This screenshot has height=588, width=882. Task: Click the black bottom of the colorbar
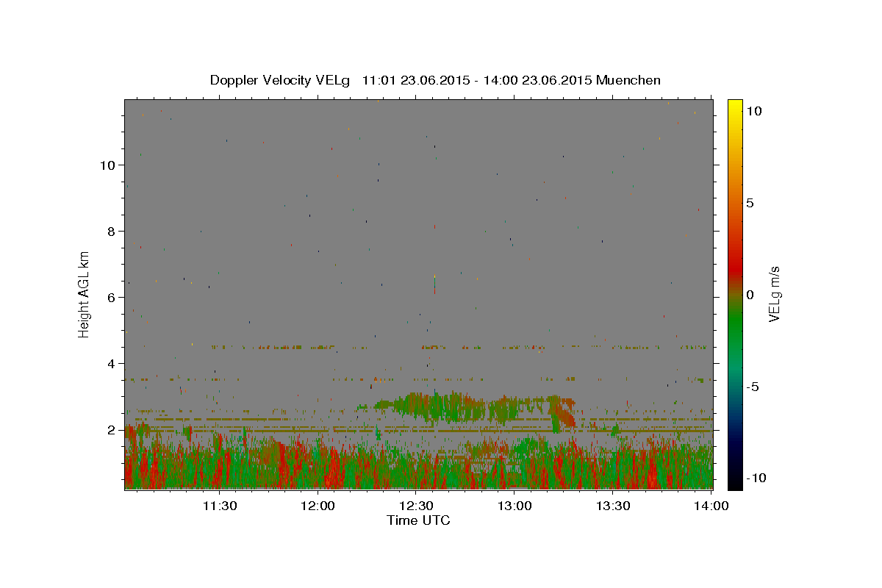pos(735,481)
